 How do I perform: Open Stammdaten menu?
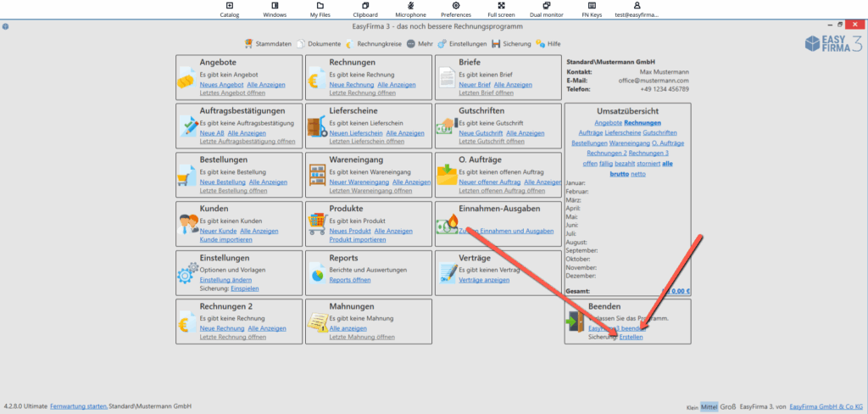[268, 44]
